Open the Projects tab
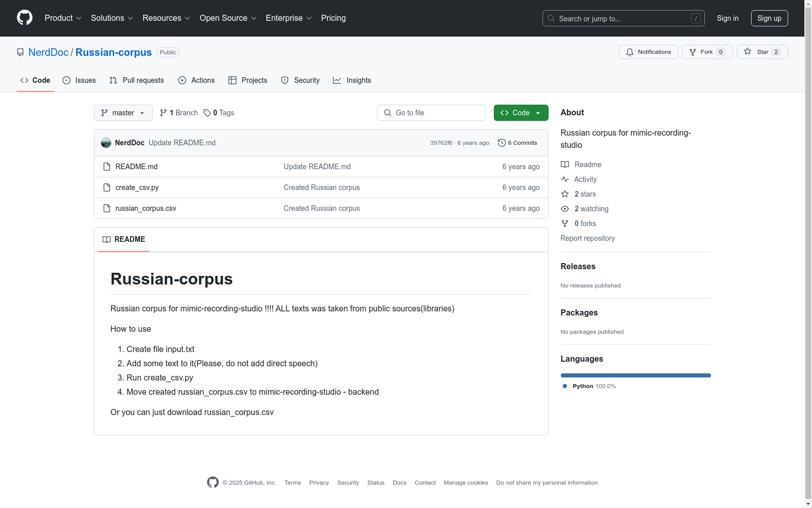This screenshot has width=812, height=508. pos(248,80)
